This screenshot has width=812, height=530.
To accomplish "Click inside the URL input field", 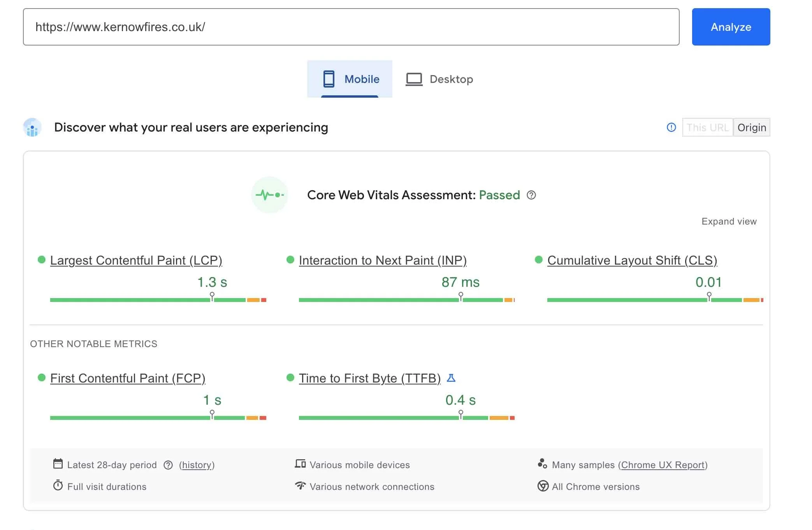I will (350, 27).
